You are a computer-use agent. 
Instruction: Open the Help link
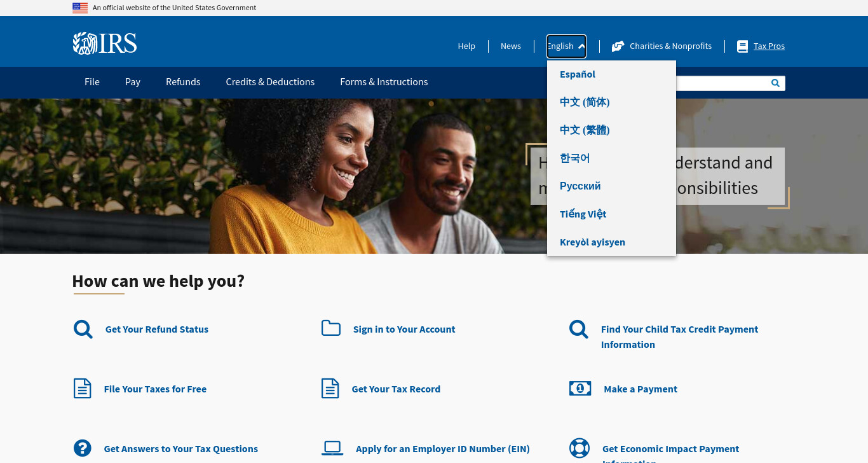click(x=466, y=46)
